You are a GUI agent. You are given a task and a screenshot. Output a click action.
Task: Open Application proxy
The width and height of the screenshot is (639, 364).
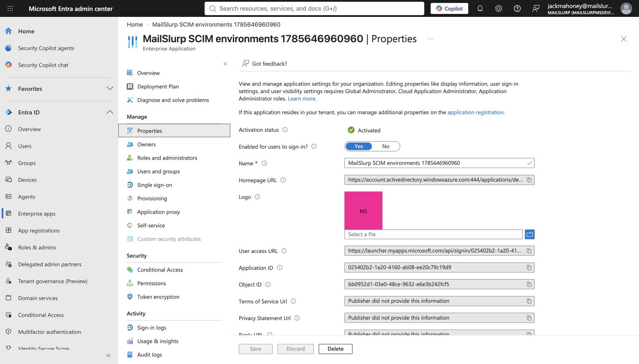(158, 212)
